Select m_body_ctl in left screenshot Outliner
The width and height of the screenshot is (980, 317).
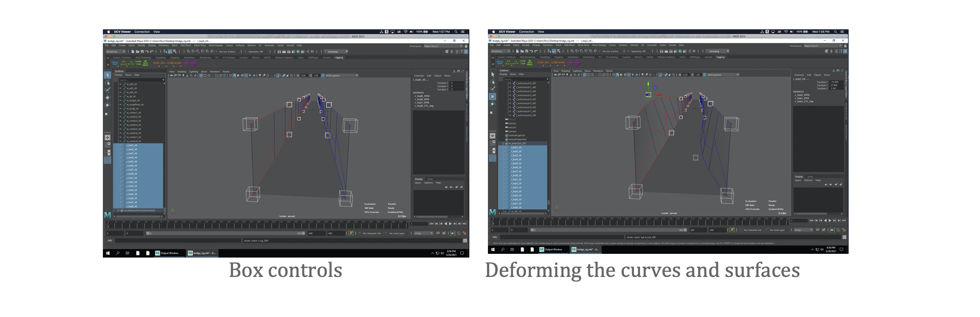pyautogui.click(x=132, y=109)
